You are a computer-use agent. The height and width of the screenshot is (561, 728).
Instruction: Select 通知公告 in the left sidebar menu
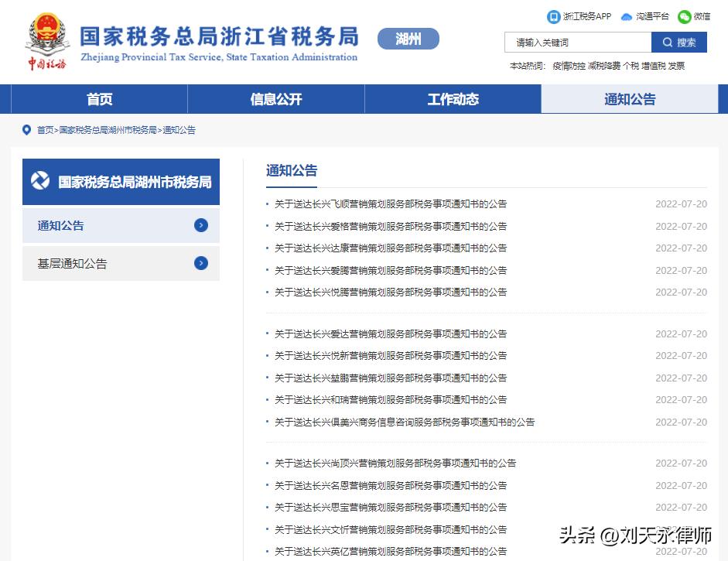tap(60, 225)
